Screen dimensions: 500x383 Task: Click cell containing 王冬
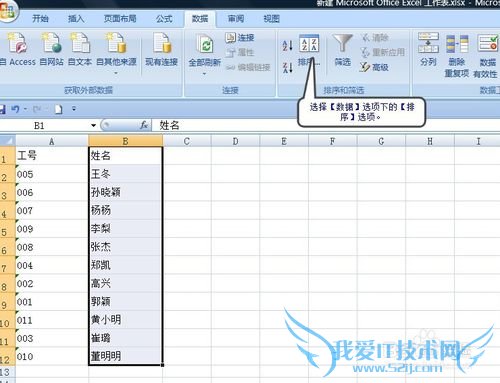pyautogui.click(x=126, y=174)
